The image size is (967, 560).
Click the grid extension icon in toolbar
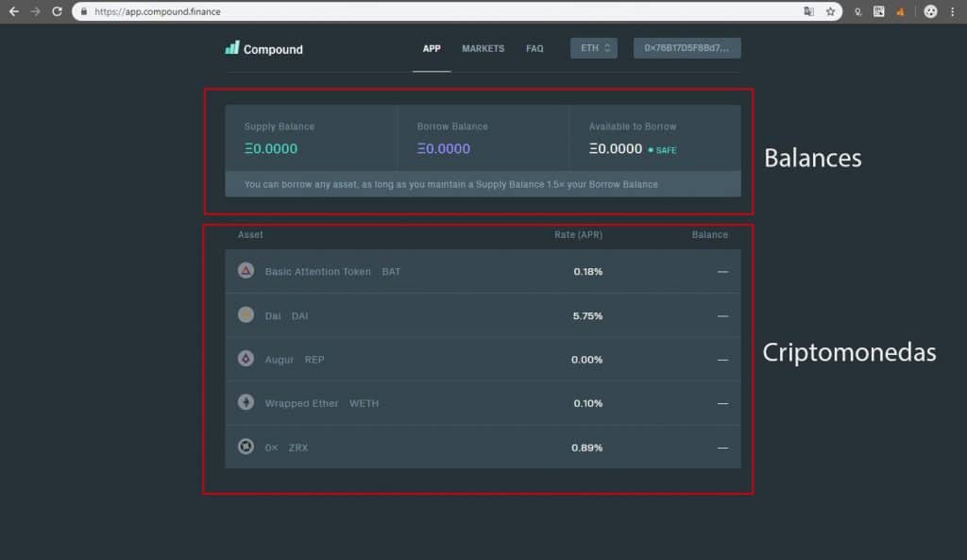click(x=879, y=11)
